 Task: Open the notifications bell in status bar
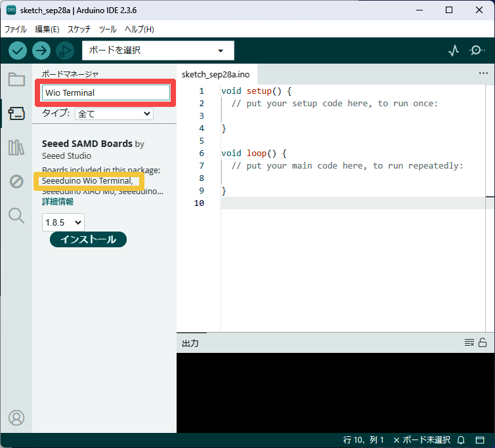click(x=461, y=439)
